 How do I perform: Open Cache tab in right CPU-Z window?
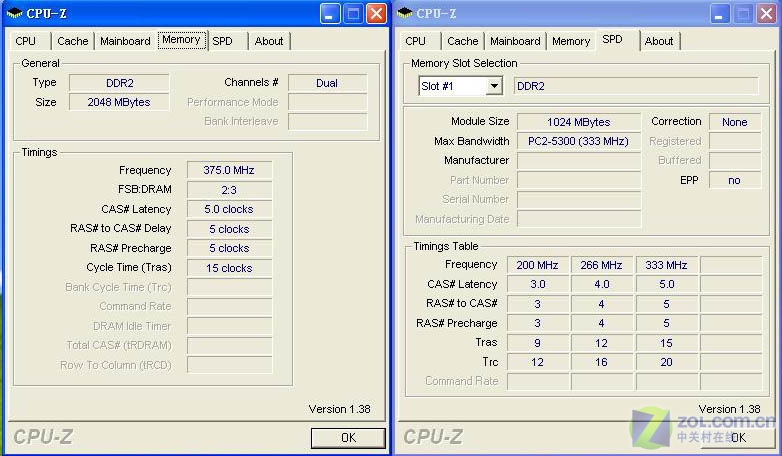[463, 41]
